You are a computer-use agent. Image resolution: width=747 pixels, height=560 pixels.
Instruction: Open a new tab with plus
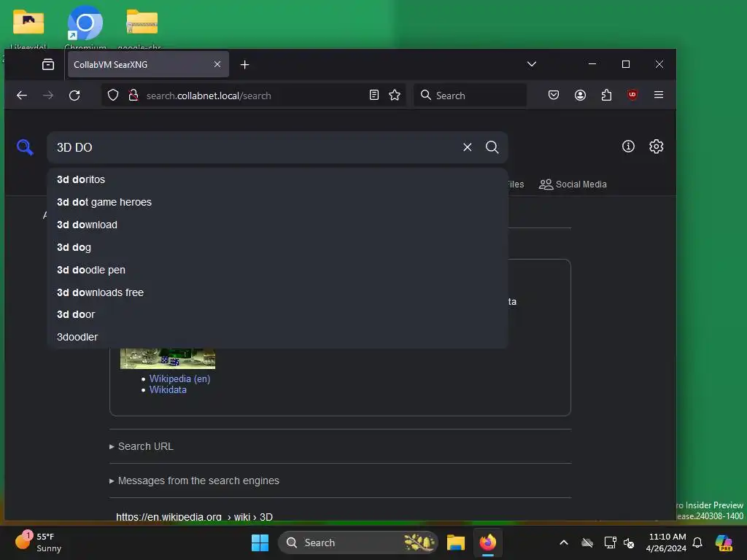[245, 64]
